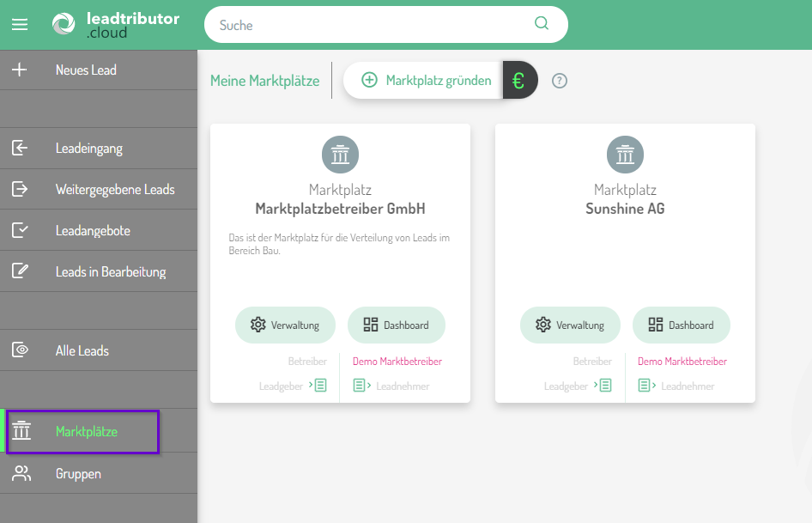Click the euro pricing icon
The width and height of the screenshot is (812, 523).
click(518, 81)
